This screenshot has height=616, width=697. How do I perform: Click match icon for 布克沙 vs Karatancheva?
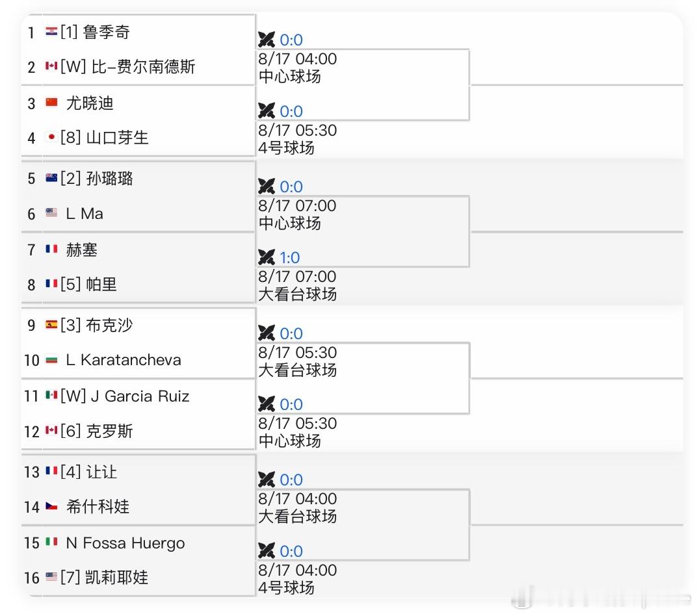tap(267, 333)
